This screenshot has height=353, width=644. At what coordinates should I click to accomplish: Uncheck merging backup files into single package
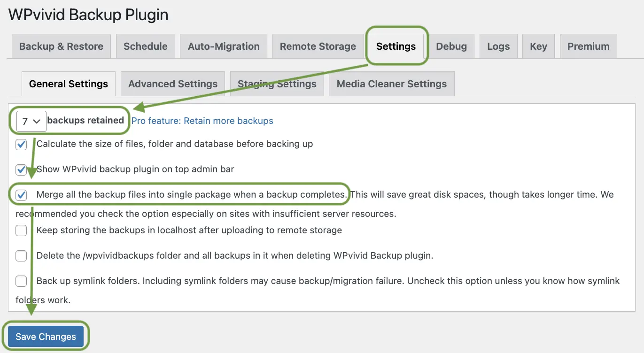21,195
